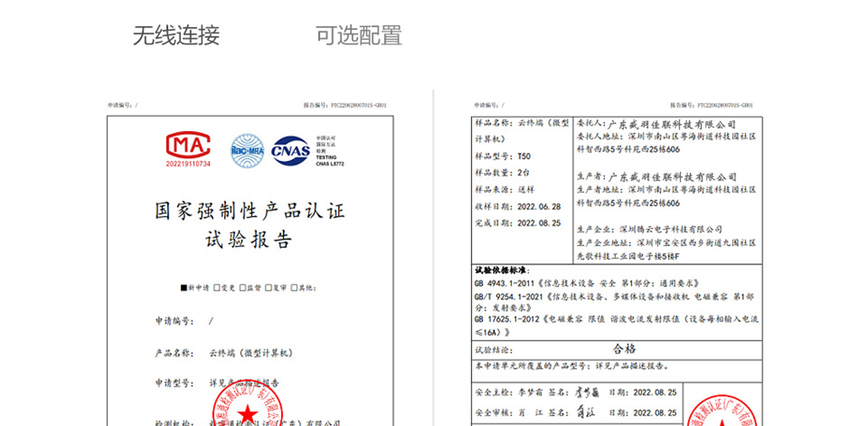Click the ilac-MRA globe logo

(x=247, y=151)
